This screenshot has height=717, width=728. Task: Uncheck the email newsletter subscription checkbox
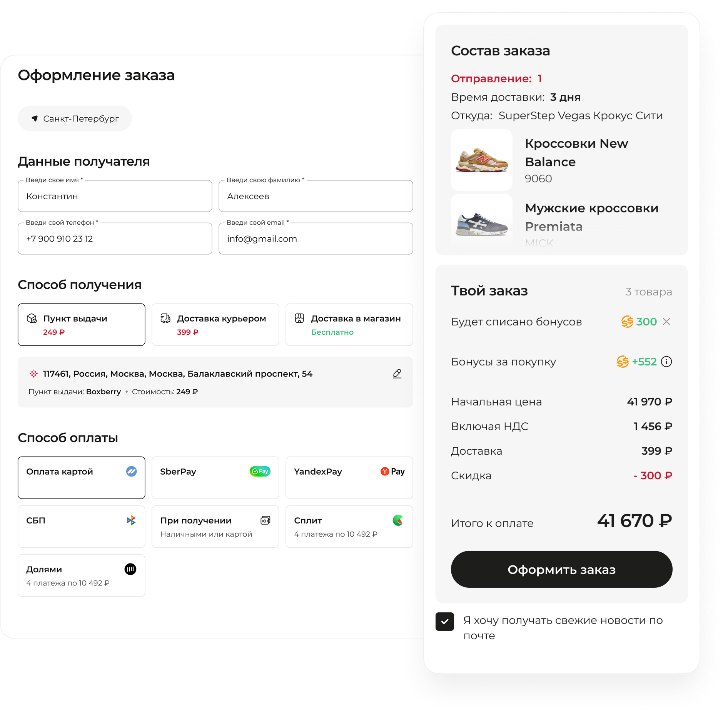point(444,622)
